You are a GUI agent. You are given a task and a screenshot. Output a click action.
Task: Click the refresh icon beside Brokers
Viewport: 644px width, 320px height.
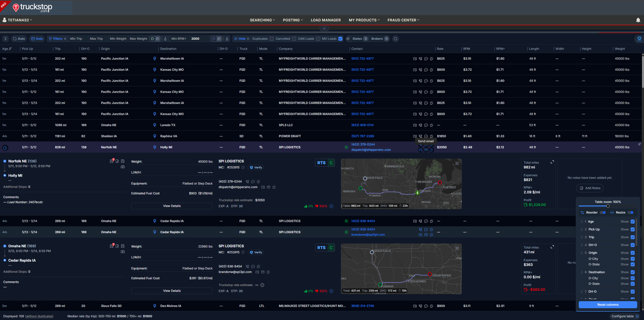(x=396, y=39)
